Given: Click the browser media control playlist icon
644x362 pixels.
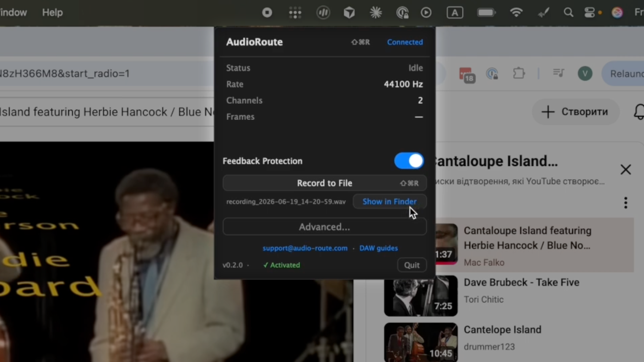Looking at the screenshot, I should (x=558, y=73).
